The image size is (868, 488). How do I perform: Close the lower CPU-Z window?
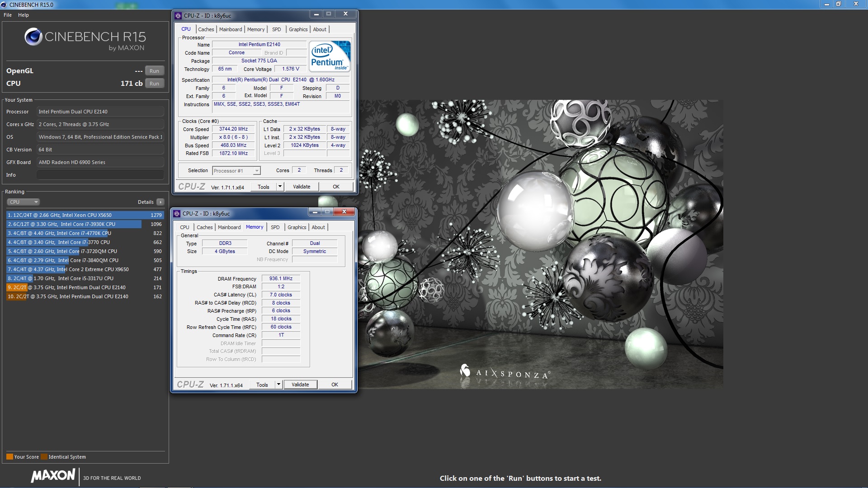[344, 211]
